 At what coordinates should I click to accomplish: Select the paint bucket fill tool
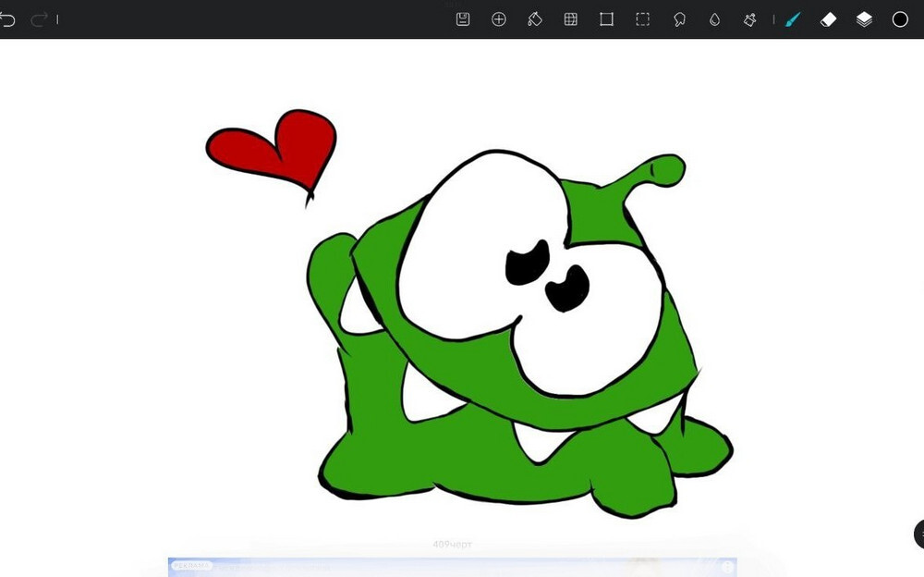(534, 19)
